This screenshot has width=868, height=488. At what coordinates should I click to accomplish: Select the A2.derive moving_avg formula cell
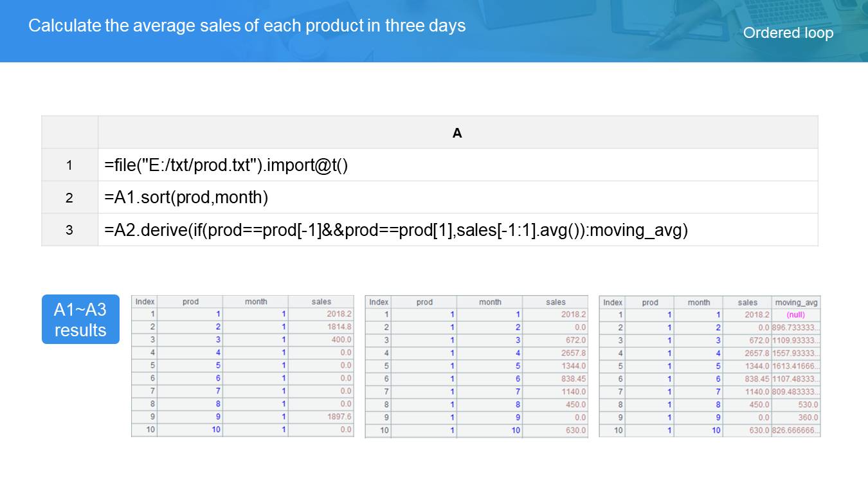(x=457, y=230)
